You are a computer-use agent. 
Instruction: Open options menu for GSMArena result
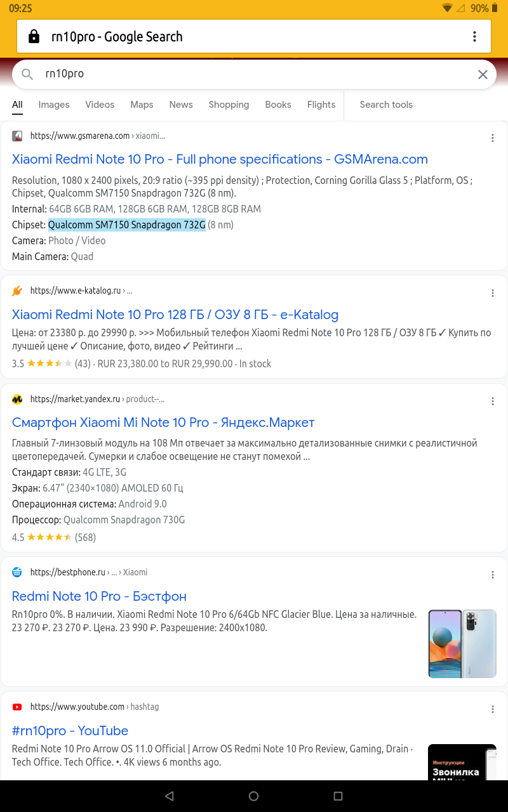point(493,138)
